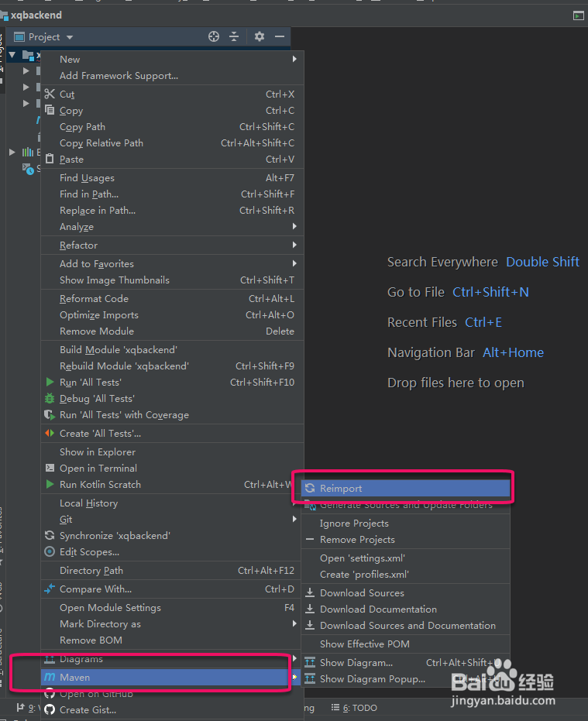Select Reimport in the Maven submenu
This screenshot has height=721, width=588.
pyautogui.click(x=341, y=488)
